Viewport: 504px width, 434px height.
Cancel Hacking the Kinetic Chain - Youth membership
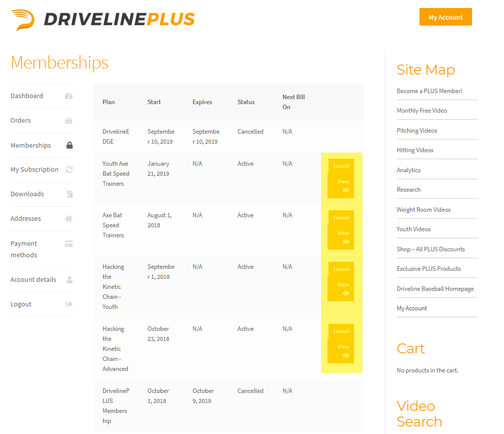tap(341, 269)
